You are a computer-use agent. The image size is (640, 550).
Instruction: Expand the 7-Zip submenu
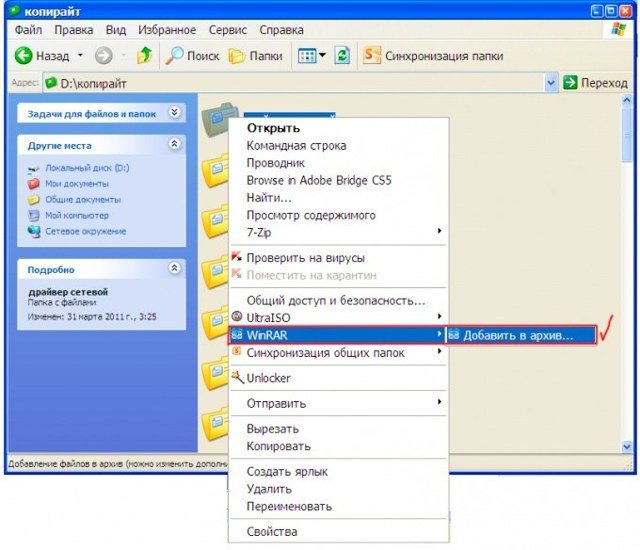pos(339,233)
